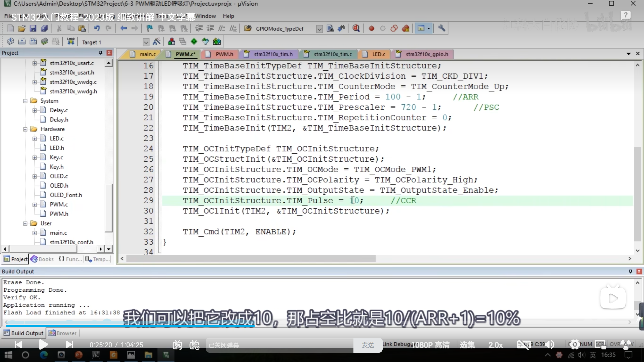Click the video play button
Viewport: 644px width, 362px height.
pyautogui.click(x=43, y=345)
